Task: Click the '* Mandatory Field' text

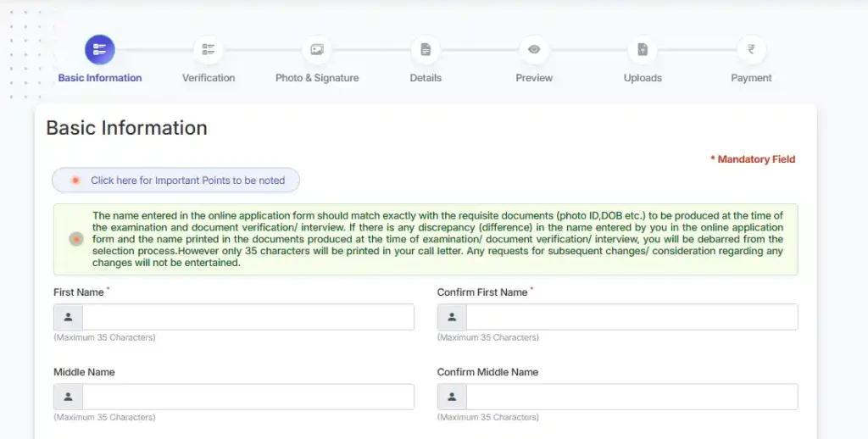Action: coord(753,159)
